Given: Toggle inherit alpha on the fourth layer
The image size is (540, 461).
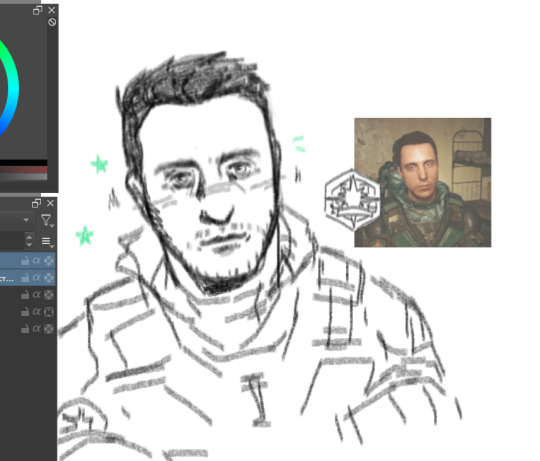Looking at the screenshot, I should pyautogui.click(x=36, y=312).
